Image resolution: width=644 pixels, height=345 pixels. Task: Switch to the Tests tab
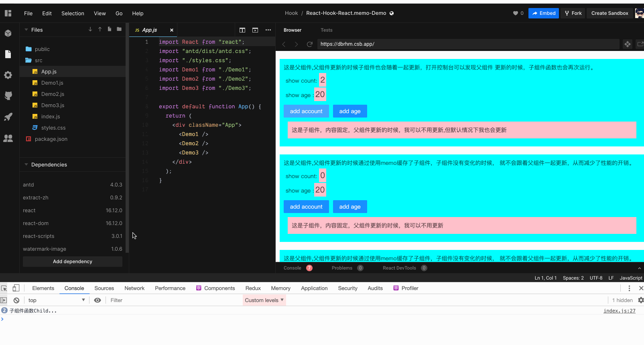pyautogui.click(x=327, y=30)
